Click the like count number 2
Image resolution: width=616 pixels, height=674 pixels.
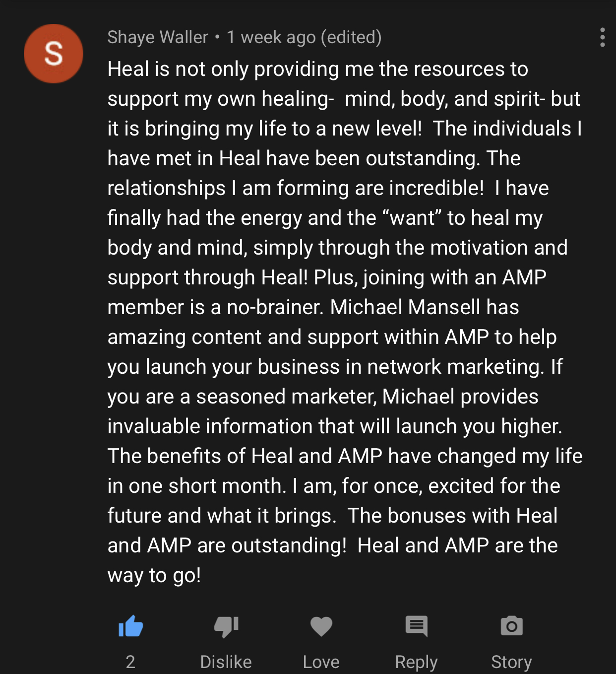pyautogui.click(x=130, y=662)
